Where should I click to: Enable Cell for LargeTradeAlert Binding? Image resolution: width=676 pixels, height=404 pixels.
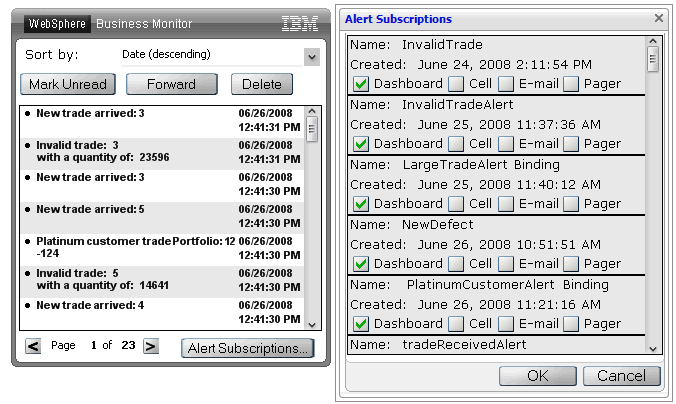point(456,204)
